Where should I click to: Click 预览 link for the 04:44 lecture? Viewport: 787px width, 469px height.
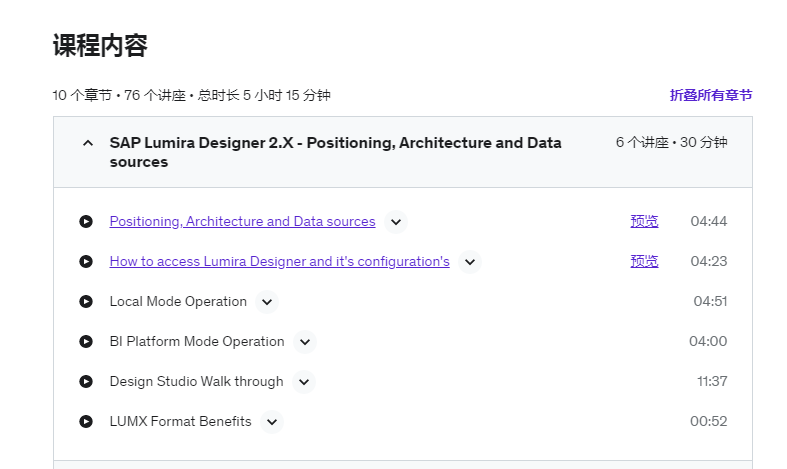(x=644, y=221)
